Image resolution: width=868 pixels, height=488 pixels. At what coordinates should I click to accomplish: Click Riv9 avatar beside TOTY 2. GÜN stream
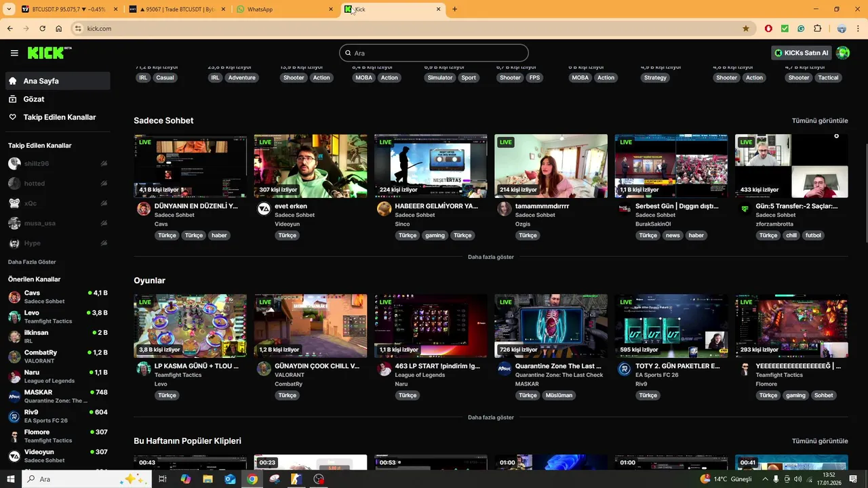click(x=625, y=369)
